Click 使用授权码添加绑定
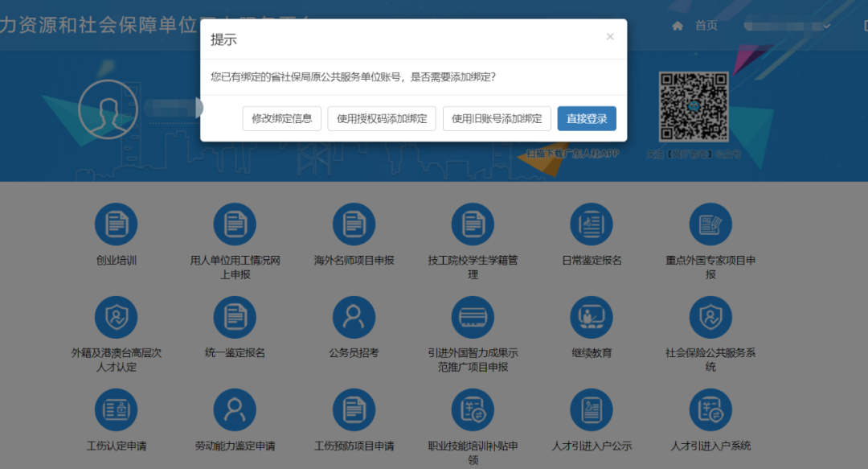This screenshot has width=868, height=469. pos(381,118)
